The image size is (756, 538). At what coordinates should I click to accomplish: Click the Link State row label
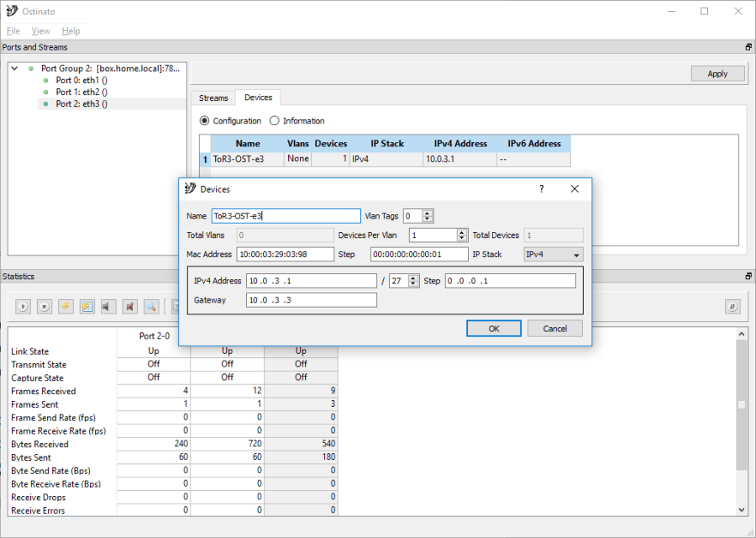click(x=30, y=351)
